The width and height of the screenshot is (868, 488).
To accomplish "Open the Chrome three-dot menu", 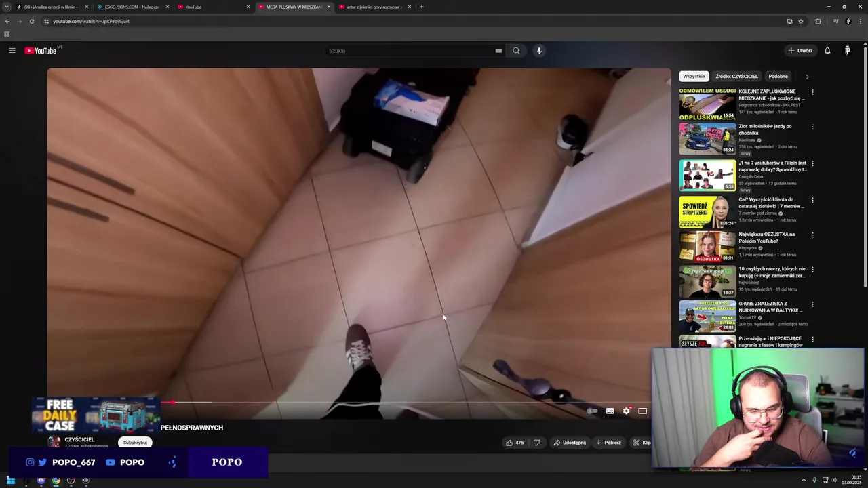I will click(861, 21).
